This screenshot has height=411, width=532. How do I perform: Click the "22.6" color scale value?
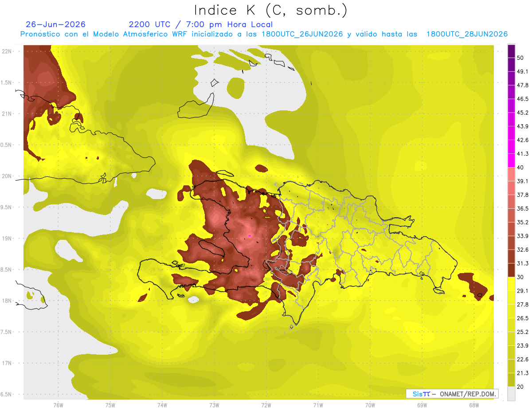(523, 360)
